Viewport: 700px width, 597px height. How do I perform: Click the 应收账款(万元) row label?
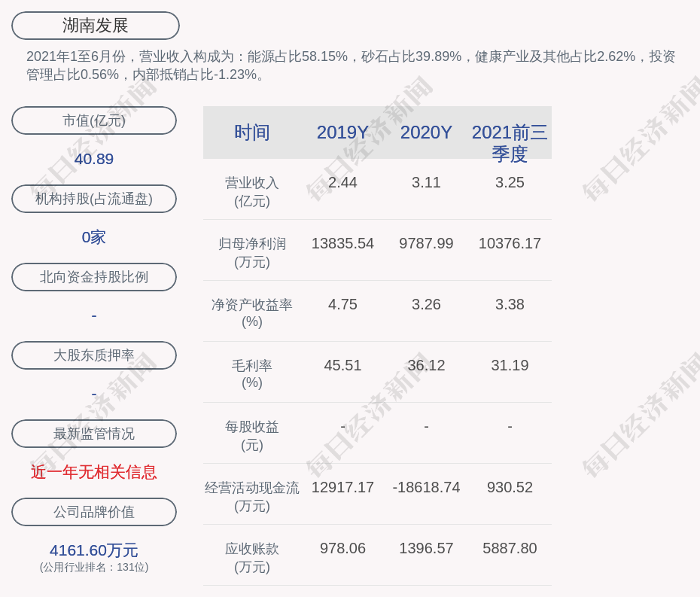click(x=252, y=558)
